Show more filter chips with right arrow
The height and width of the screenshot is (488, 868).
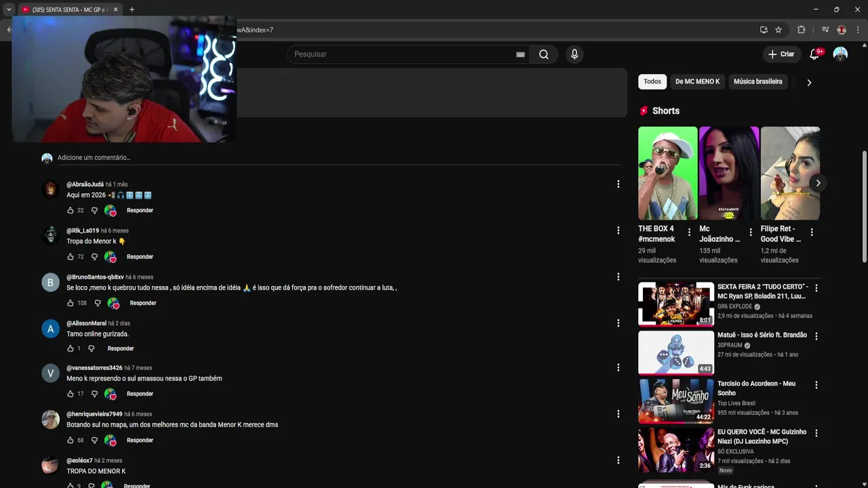pyautogui.click(x=809, y=82)
